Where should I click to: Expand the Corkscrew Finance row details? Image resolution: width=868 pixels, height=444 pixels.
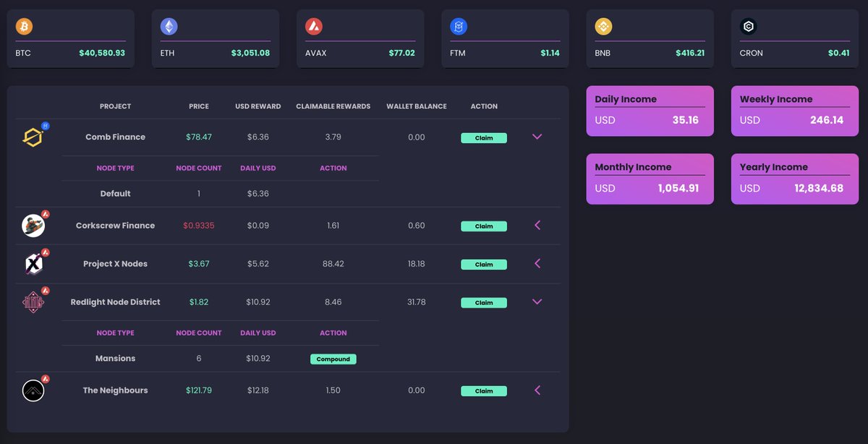(x=537, y=226)
